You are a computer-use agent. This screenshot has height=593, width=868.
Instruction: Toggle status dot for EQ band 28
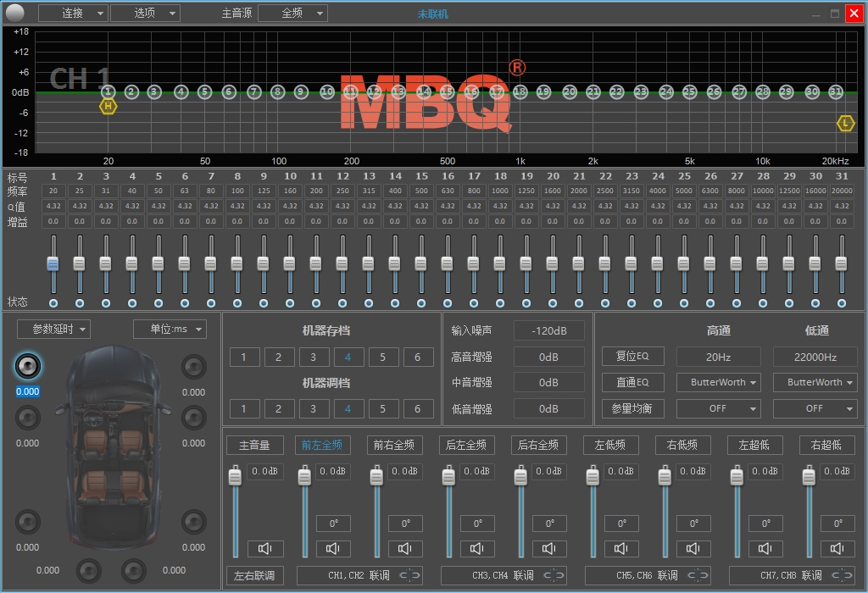[763, 303]
